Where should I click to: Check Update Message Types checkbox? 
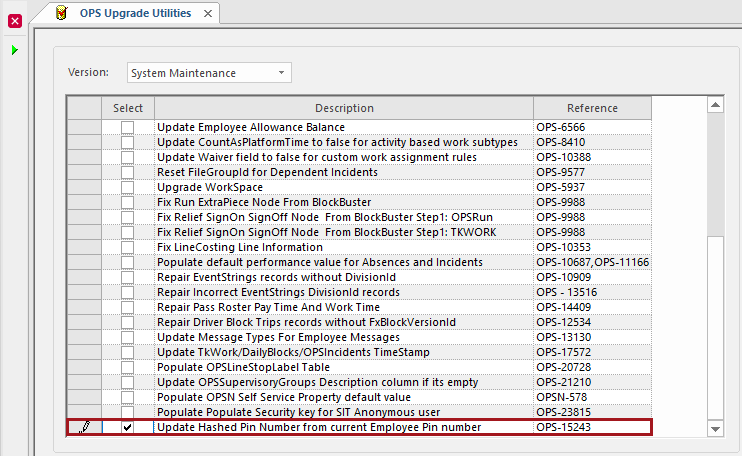pos(127,337)
